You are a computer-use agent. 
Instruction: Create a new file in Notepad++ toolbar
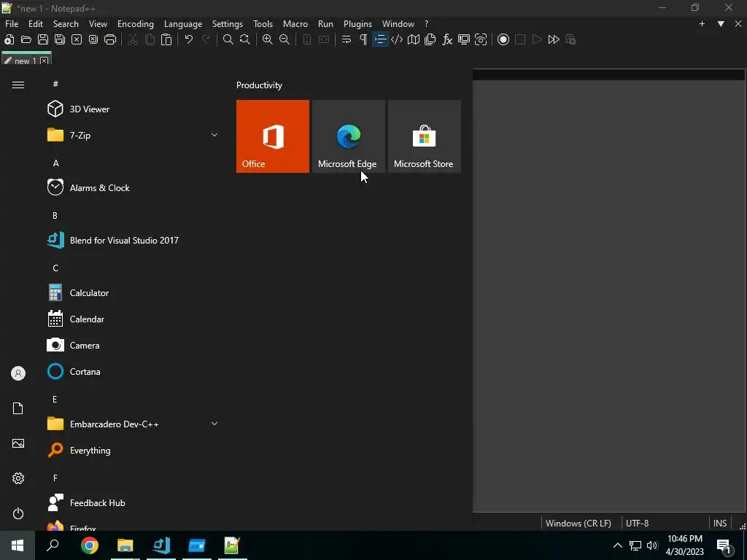coord(9,39)
